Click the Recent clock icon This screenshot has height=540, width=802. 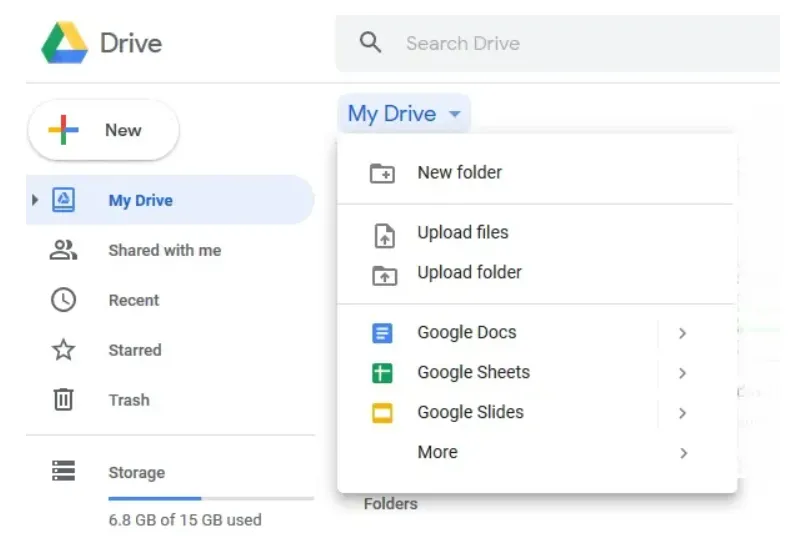(x=63, y=300)
